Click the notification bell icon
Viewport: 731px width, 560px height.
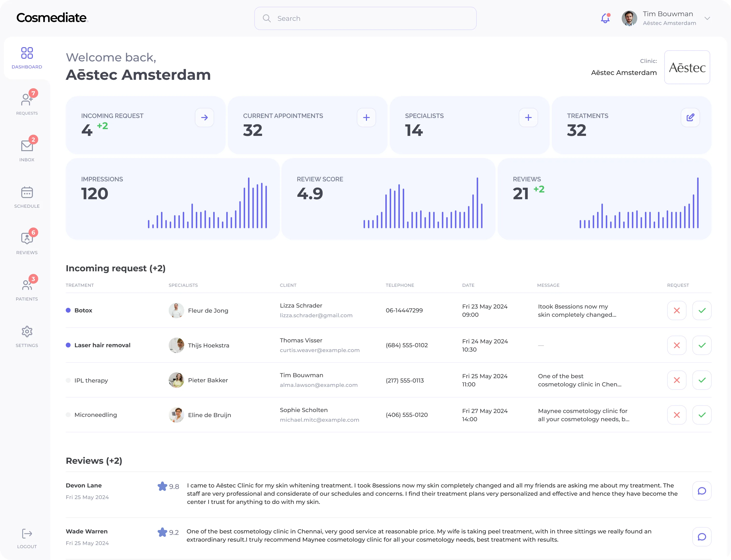click(x=605, y=18)
